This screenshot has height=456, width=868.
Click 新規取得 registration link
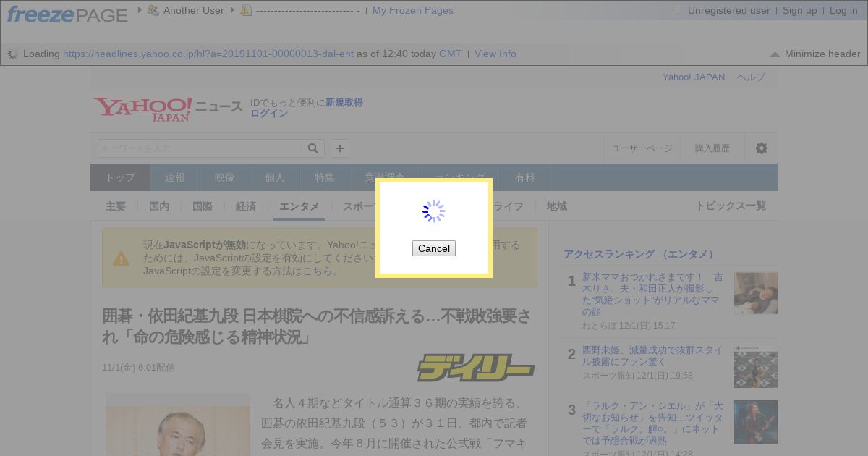point(344,103)
